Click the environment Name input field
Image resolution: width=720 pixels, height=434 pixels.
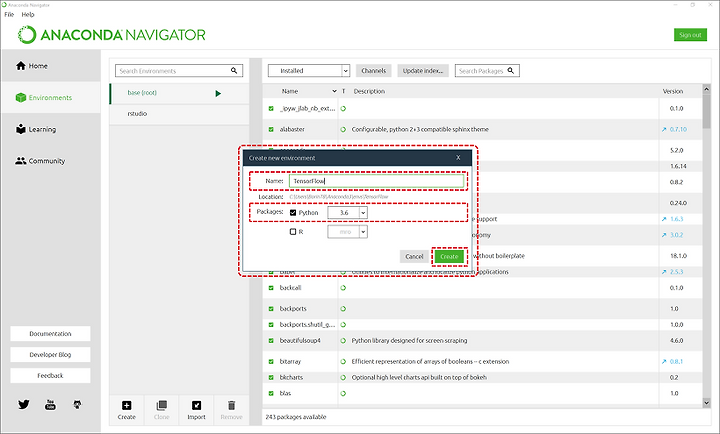click(x=377, y=181)
